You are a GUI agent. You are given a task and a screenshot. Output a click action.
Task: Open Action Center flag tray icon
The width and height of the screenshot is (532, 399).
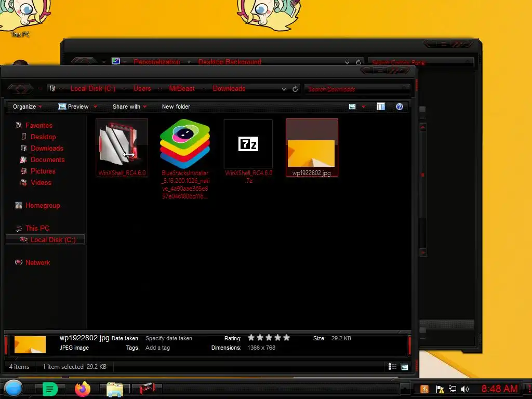pyautogui.click(x=440, y=389)
